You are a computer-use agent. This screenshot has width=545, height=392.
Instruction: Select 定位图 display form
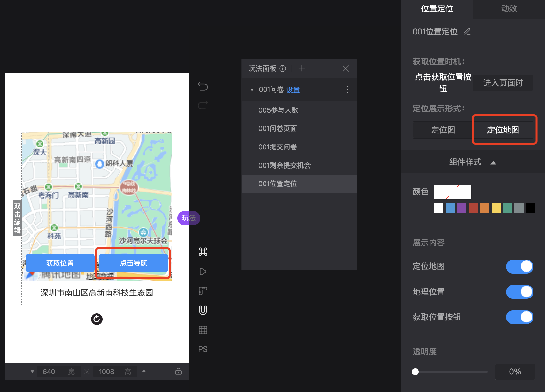[x=443, y=130]
